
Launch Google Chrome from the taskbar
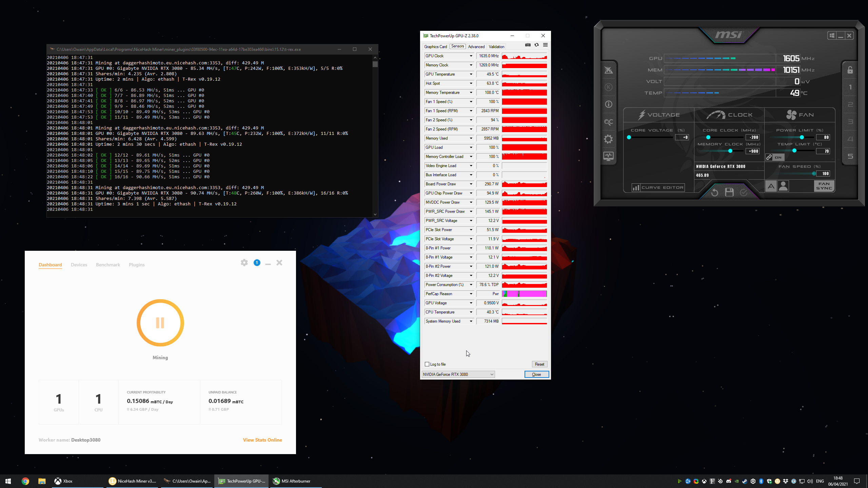[x=25, y=481]
